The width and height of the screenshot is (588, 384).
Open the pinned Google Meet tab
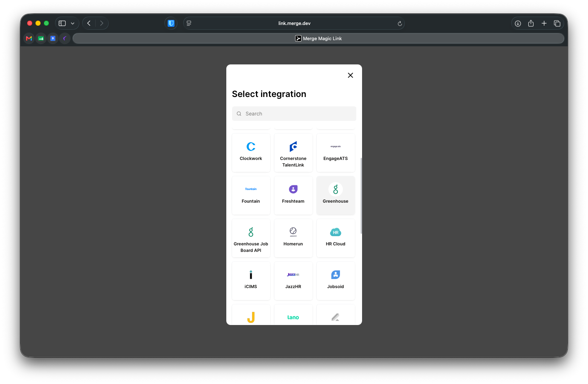tap(41, 38)
